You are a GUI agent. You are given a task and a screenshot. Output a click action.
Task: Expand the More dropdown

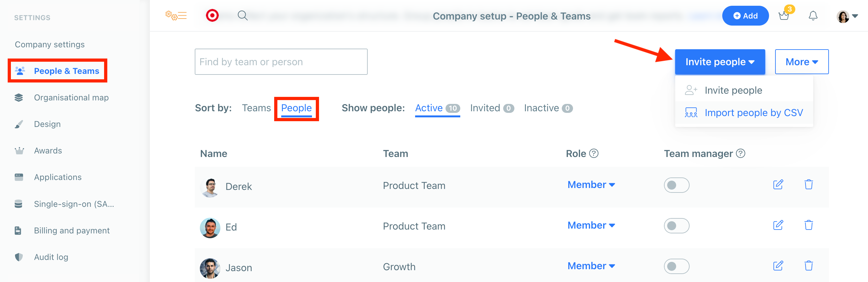click(802, 62)
